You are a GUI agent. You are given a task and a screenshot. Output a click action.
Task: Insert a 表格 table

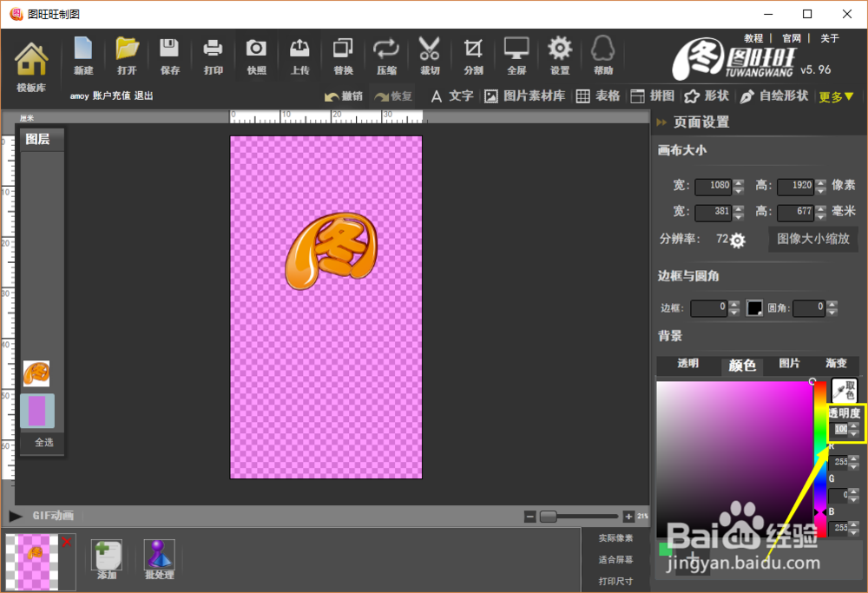[x=598, y=96]
